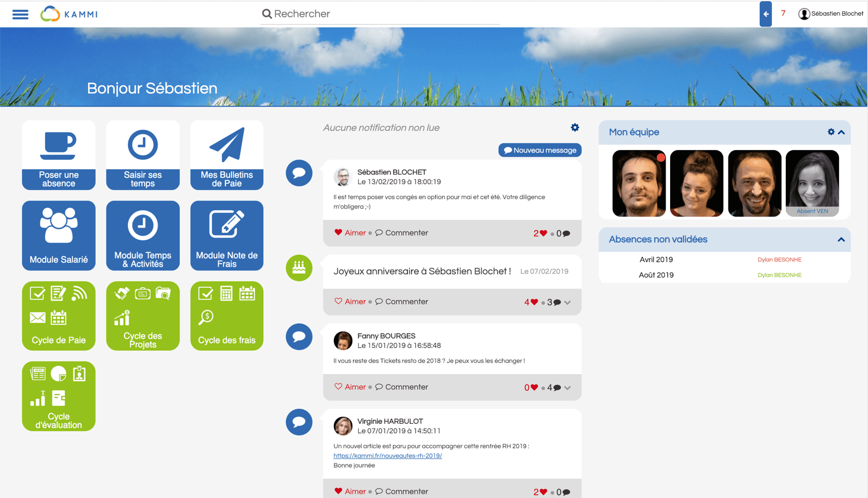Collapse the Absences non validées panel
The height and width of the screenshot is (498, 868).
click(841, 240)
